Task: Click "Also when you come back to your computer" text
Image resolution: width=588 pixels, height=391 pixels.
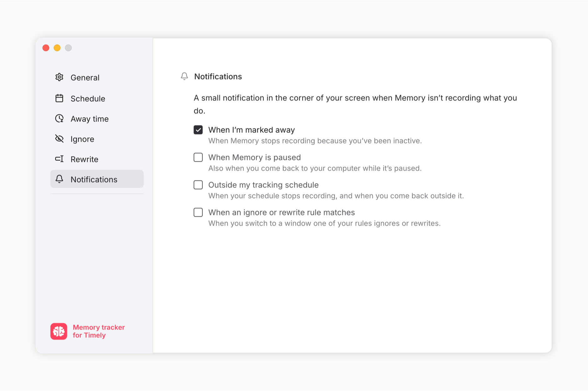Action: click(315, 168)
